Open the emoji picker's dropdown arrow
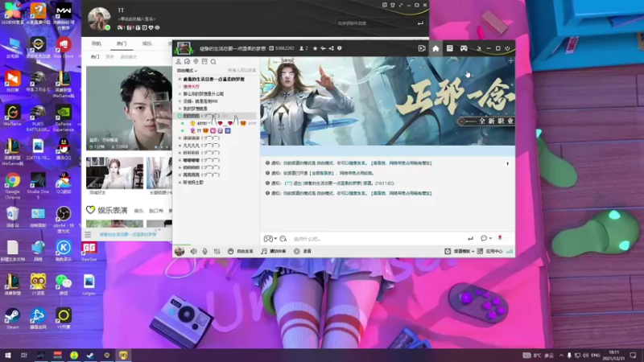 (x=275, y=239)
